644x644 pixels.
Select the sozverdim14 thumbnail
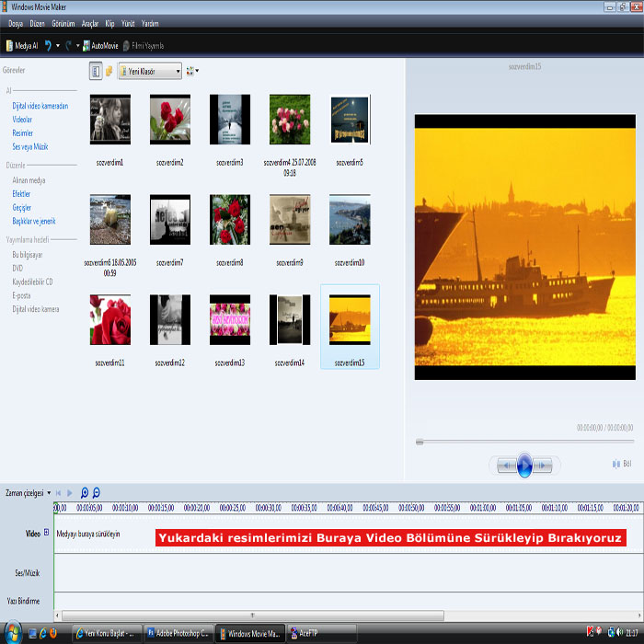point(290,319)
